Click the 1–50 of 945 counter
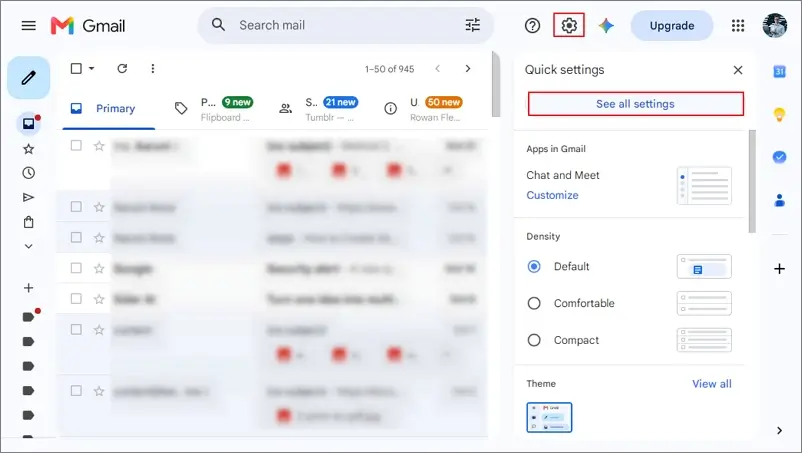The image size is (802, 453). coord(389,69)
